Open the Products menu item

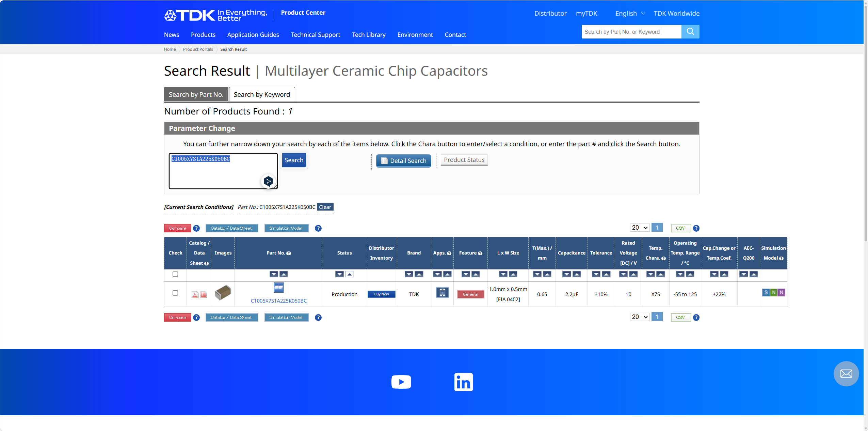pyautogui.click(x=203, y=35)
